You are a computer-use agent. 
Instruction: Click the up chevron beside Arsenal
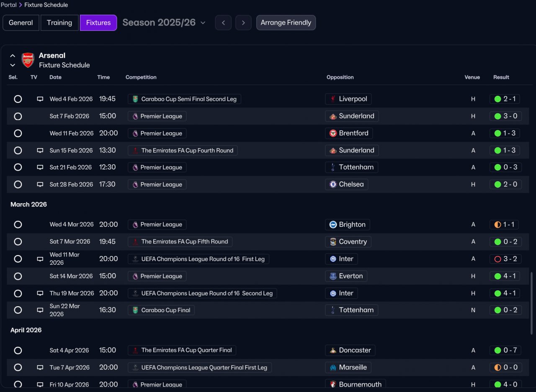[13, 56]
